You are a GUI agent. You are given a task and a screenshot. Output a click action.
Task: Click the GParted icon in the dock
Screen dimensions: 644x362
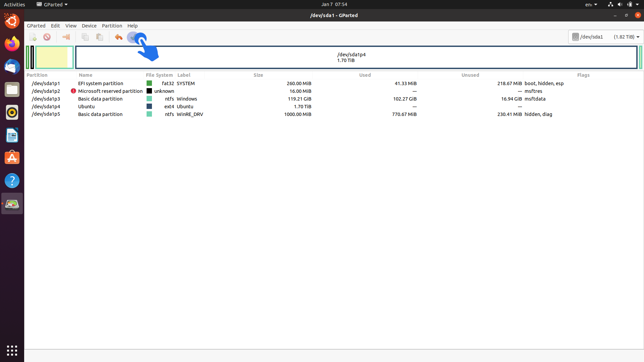pyautogui.click(x=12, y=203)
